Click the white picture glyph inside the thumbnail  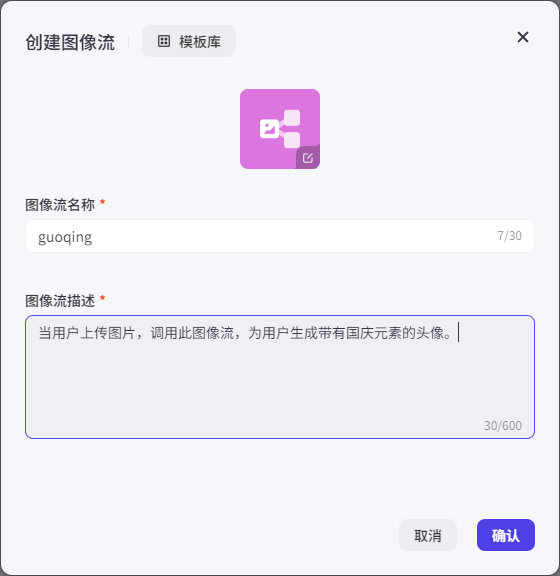269,129
